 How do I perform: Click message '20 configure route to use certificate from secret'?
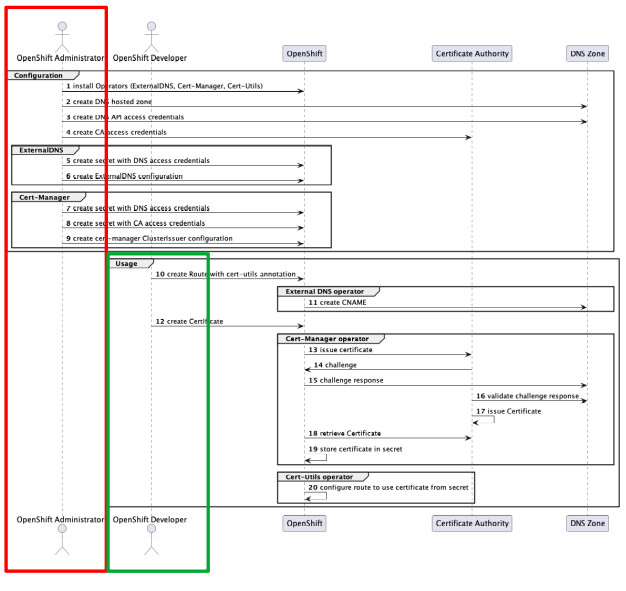pyautogui.click(x=388, y=488)
